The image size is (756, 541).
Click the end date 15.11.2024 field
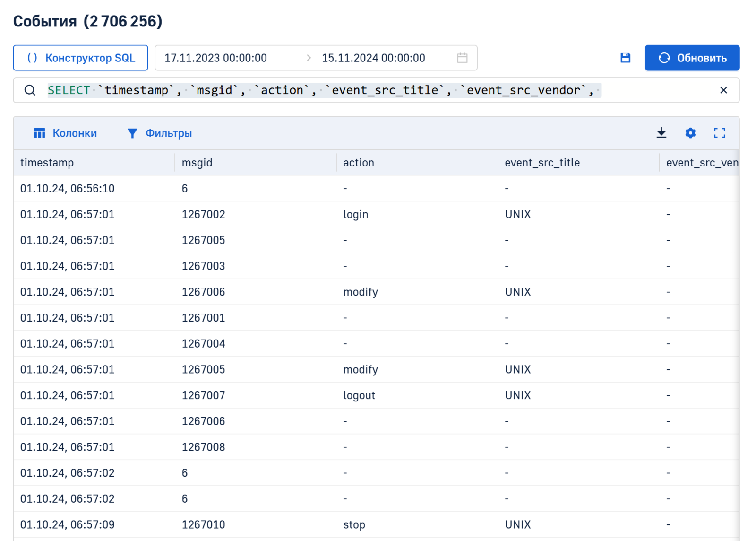click(373, 58)
